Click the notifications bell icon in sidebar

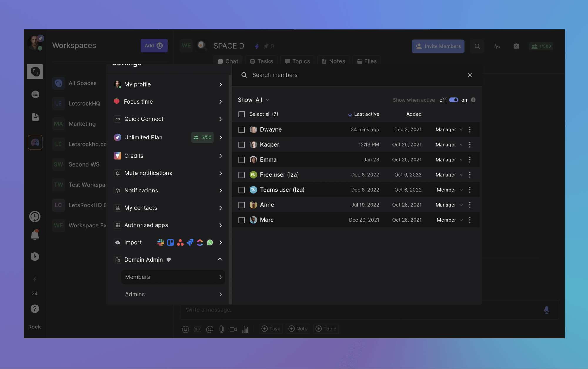pos(35,235)
